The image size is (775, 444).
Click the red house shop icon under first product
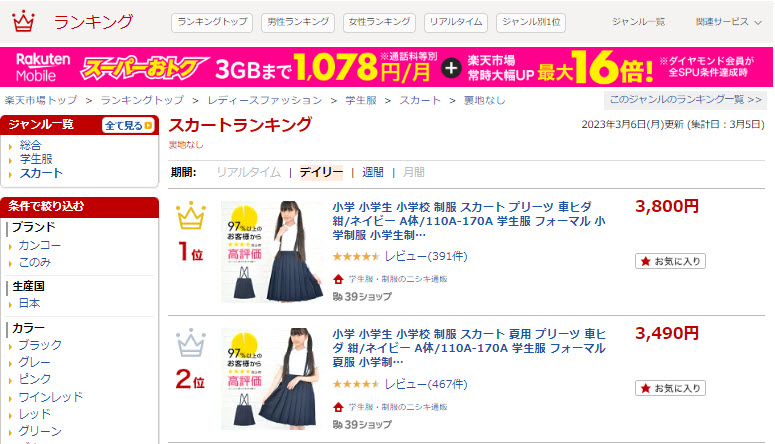pos(338,279)
